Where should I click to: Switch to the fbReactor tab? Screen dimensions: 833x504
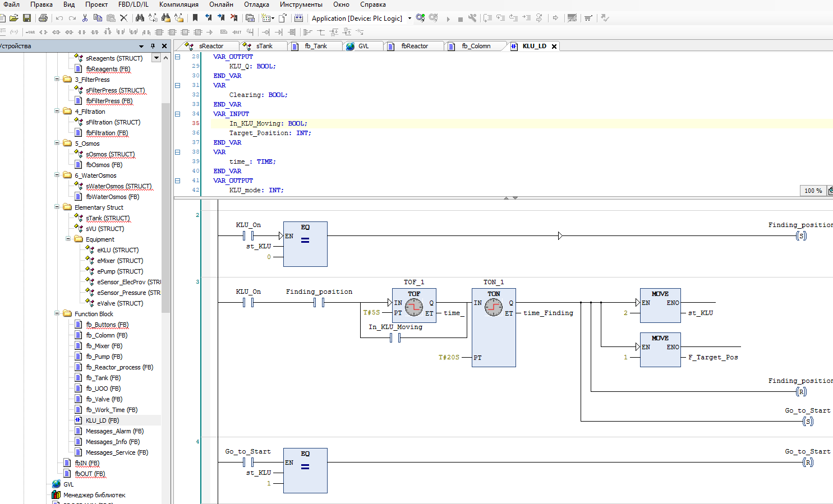414,46
